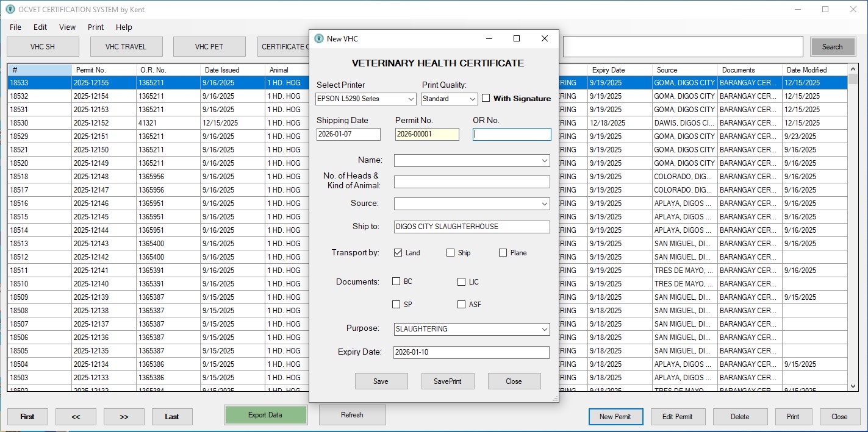Screen dimensions: 868x432
Task: Click the Export Data button
Action: click(x=265, y=415)
